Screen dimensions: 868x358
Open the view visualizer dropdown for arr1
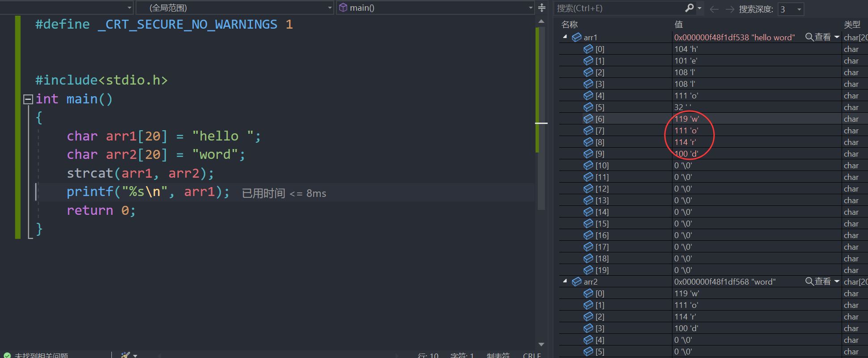[837, 37]
